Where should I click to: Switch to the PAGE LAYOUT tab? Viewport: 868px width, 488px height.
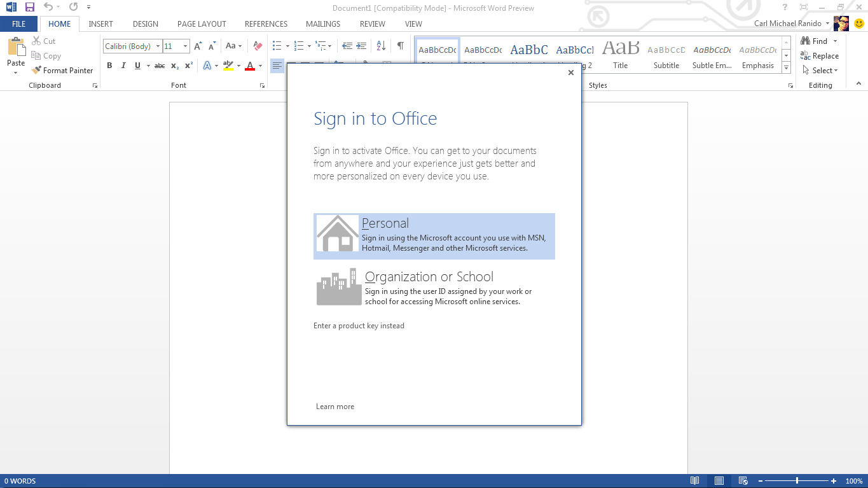click(x=202, y=24)
